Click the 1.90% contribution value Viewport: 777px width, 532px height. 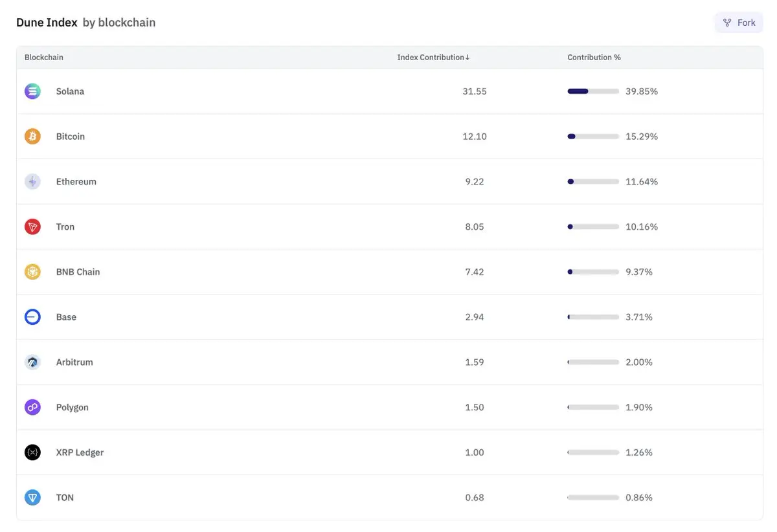tap(639, 407)
